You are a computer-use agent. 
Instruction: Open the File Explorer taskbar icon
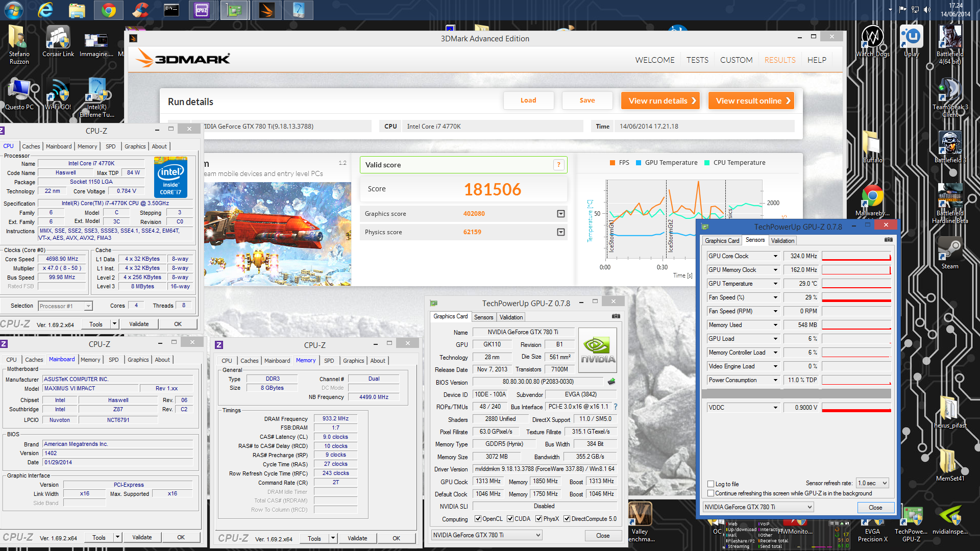tap(77, 10)
